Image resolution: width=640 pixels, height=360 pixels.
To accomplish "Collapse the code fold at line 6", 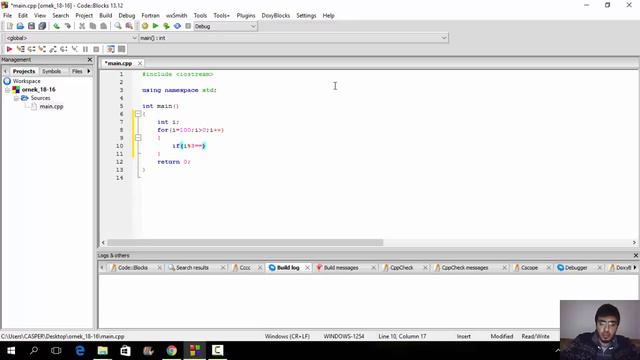I will [138, 114].
